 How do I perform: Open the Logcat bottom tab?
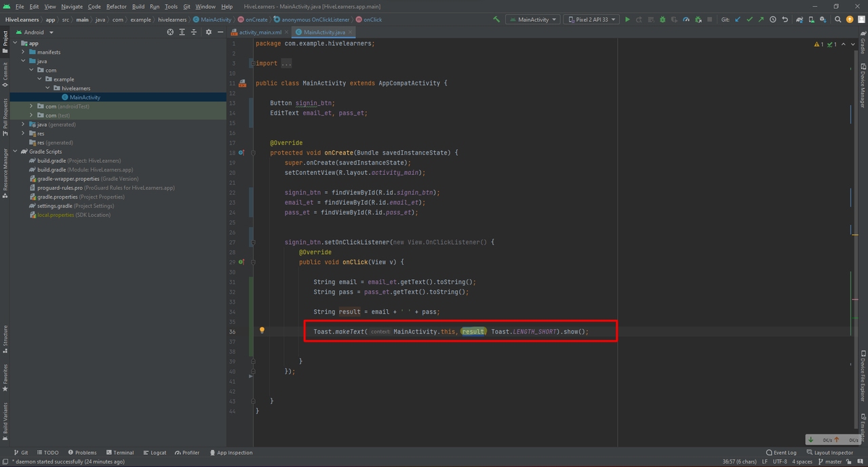(x=155, y=452)
